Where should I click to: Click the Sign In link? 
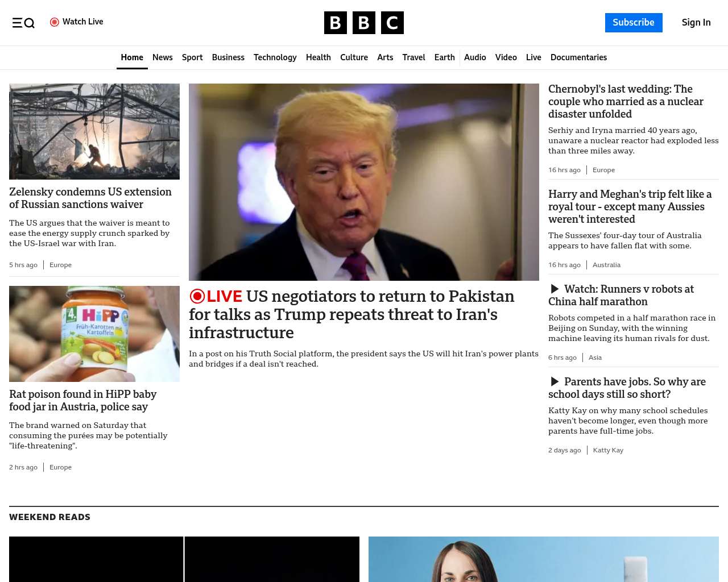(696, 23)
